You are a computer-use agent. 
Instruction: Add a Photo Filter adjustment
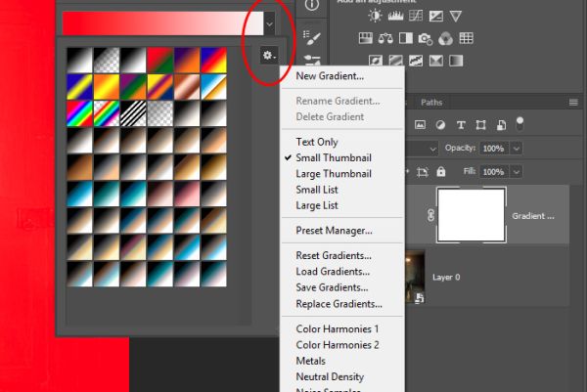pos(426,38)
